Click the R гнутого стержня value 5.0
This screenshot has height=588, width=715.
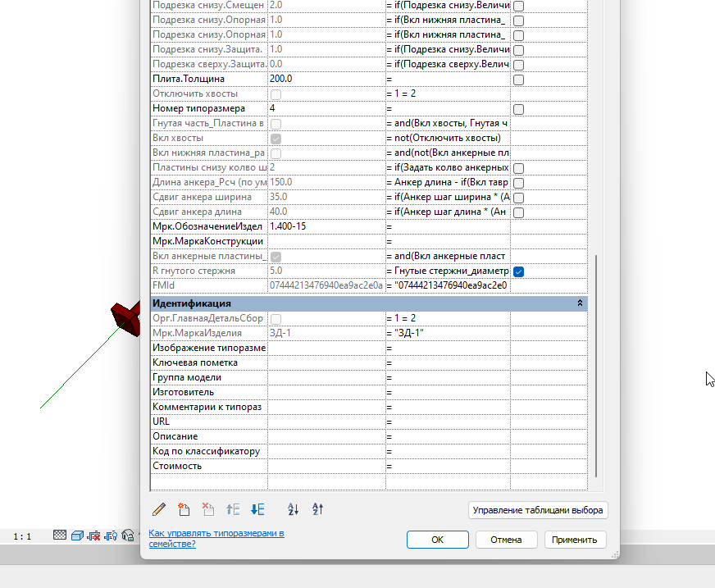[326, 271]
